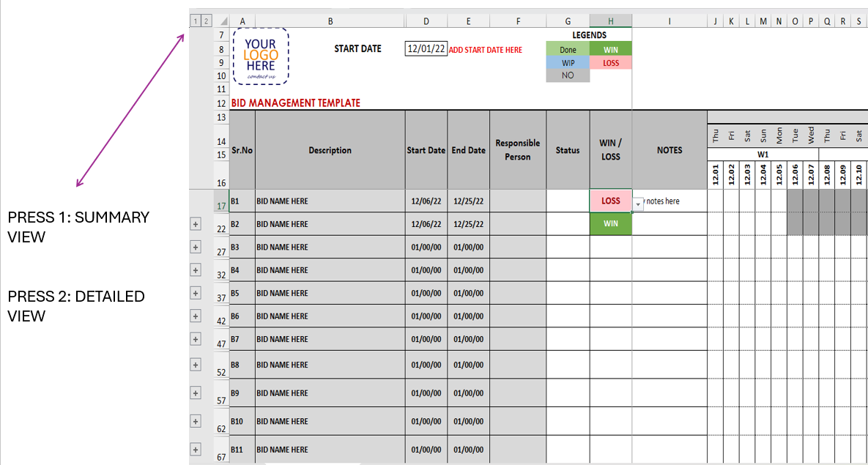Expand the row group beside bid B5
The width and height of the screenshot is (868, 465).
(x=195, y=293)
